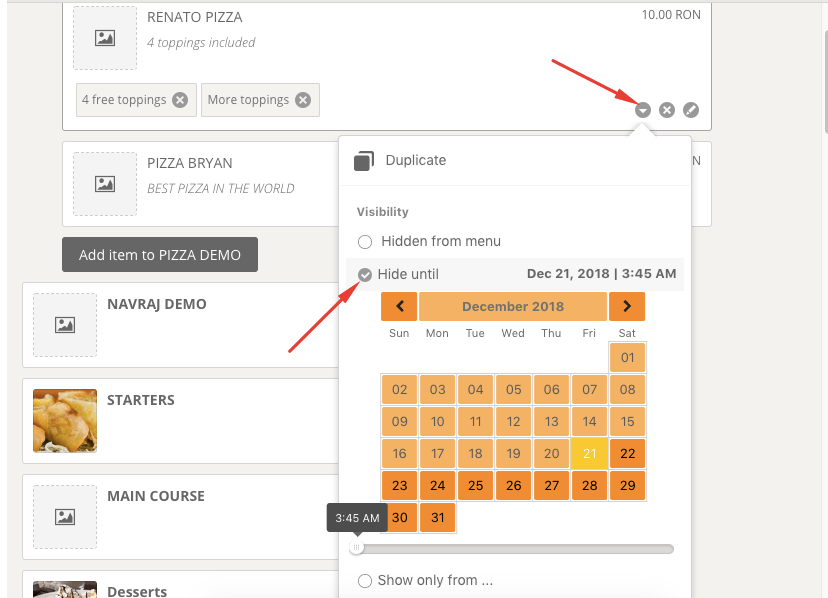Remove the 4 free toppings tag
The height and width of the screenshot is (598, 828).
click(180, 100)
